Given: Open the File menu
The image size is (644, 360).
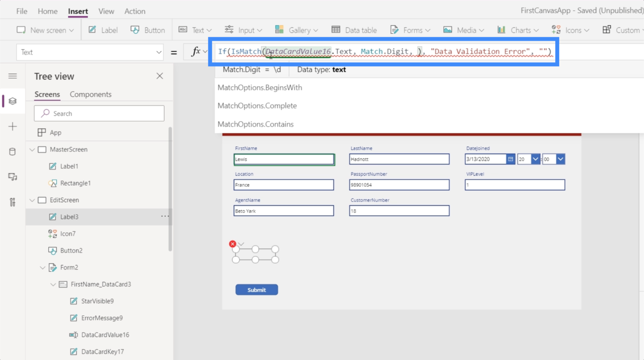Looking at the screenshot, I should 21,11.
